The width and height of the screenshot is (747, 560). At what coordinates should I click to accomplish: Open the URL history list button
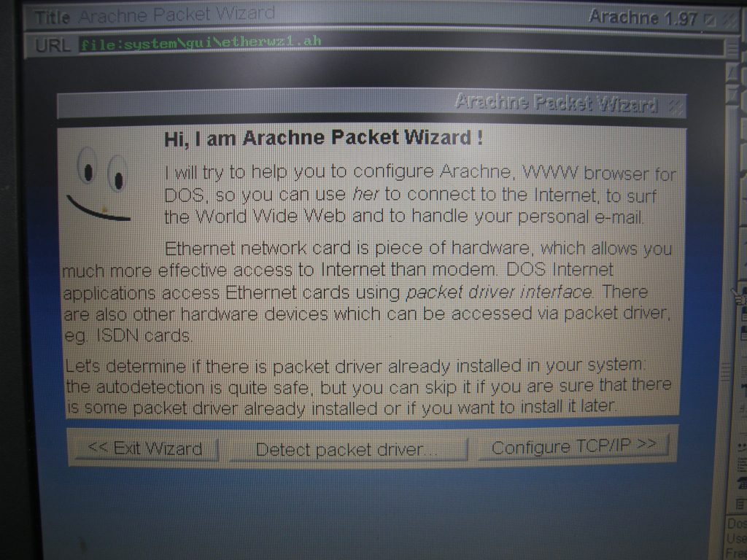pos(732,48)
